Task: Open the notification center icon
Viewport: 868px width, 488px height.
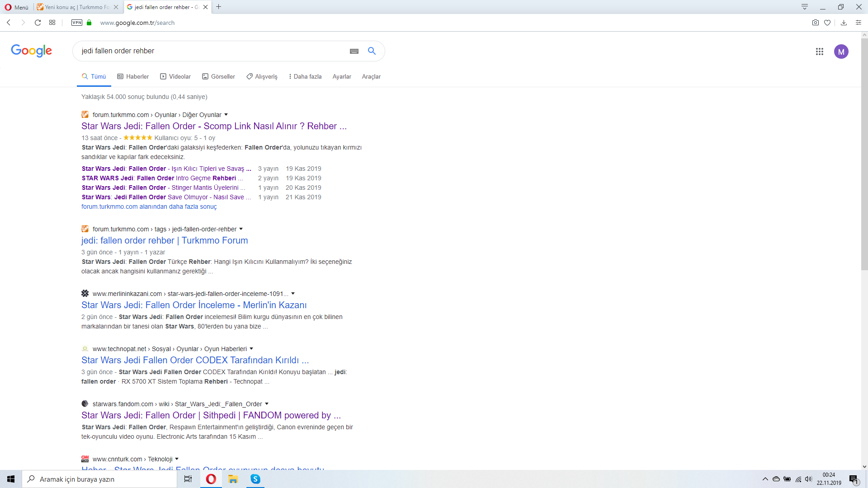Action: point(854,479)
